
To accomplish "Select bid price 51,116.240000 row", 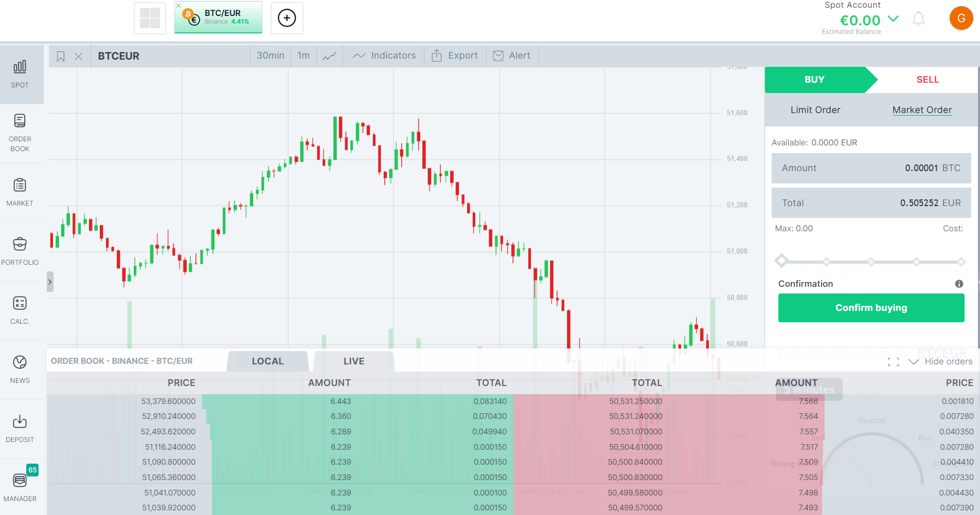I will coord(280,447).
